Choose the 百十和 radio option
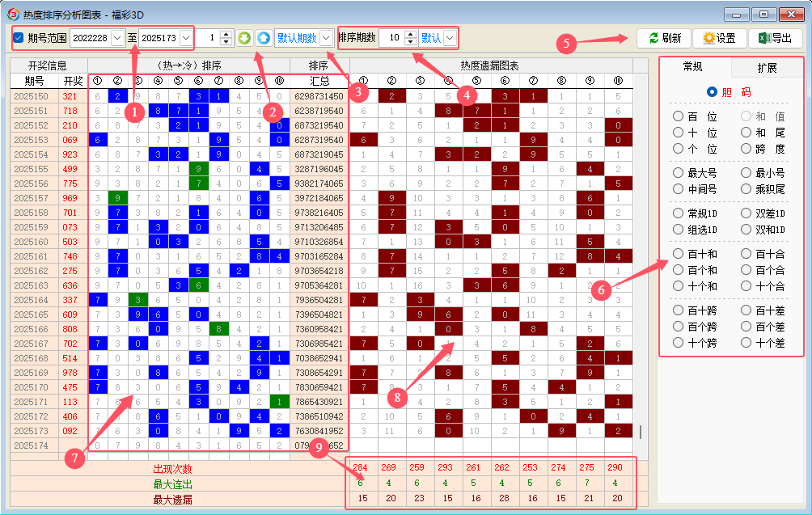The width and height of the screenshot is (812, 515). coord(679,254)
